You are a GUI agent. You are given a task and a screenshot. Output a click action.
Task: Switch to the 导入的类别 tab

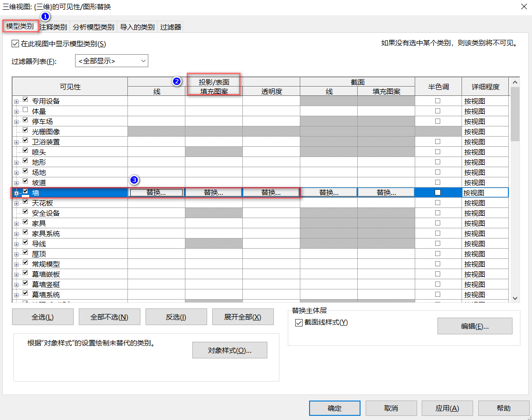pos(137,27)
